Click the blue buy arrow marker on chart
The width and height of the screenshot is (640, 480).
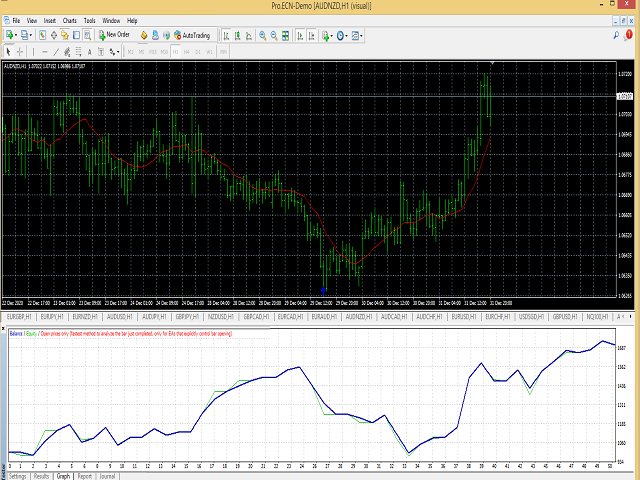pos(323,291)
